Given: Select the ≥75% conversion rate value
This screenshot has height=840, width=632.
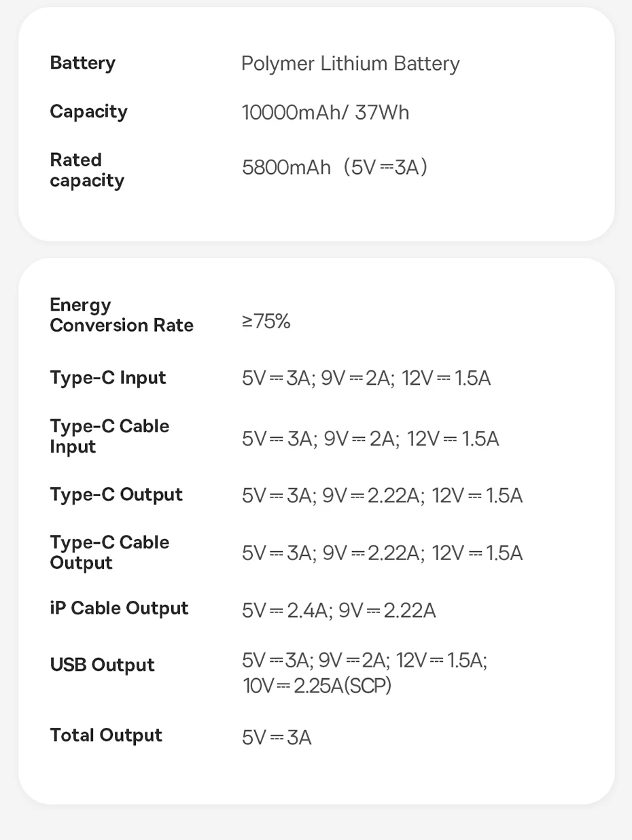Looking at the screenshot, I should pos(266,321).
